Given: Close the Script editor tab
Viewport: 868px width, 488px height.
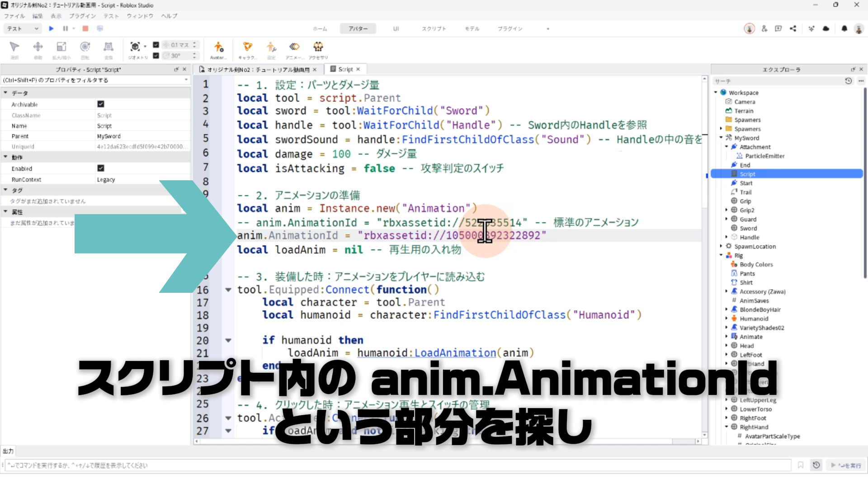Looking at the screenshot, I should point(358,69).
